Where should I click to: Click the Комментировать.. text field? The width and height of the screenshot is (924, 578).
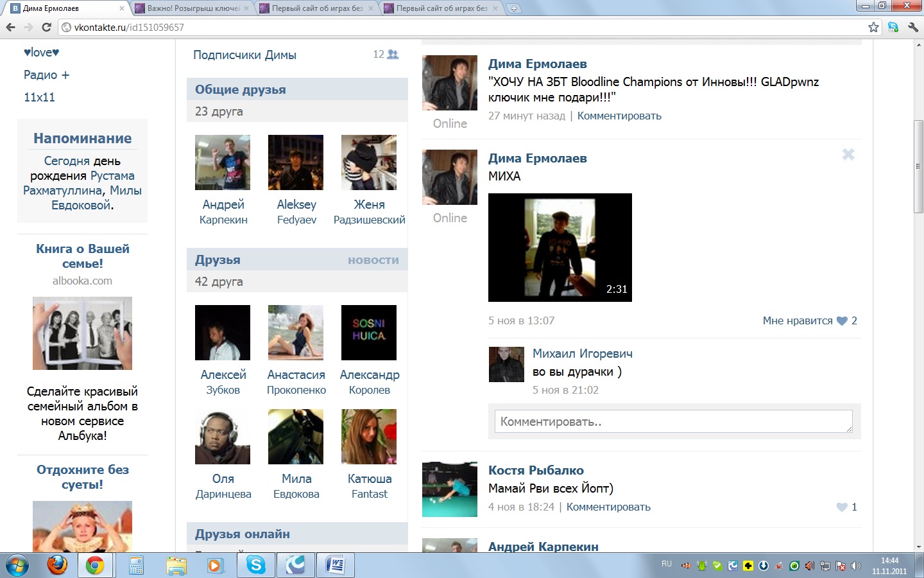coord(673,422)
